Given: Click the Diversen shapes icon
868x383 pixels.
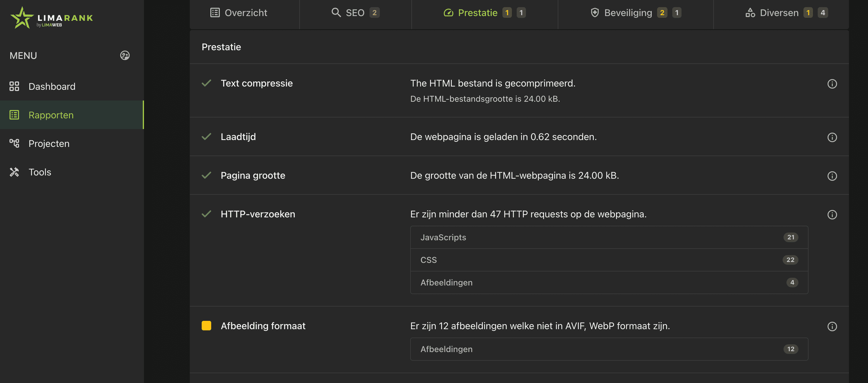Looking at the screenshot, I should pos(750,13).
